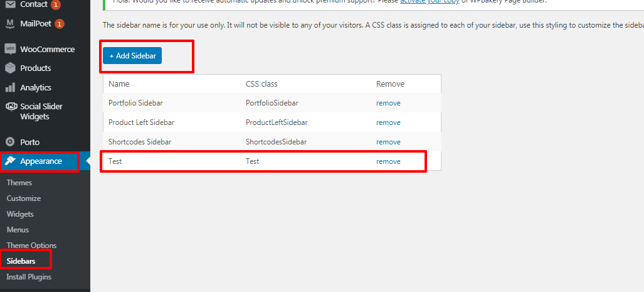Click the Remove column header

point(390,84)
